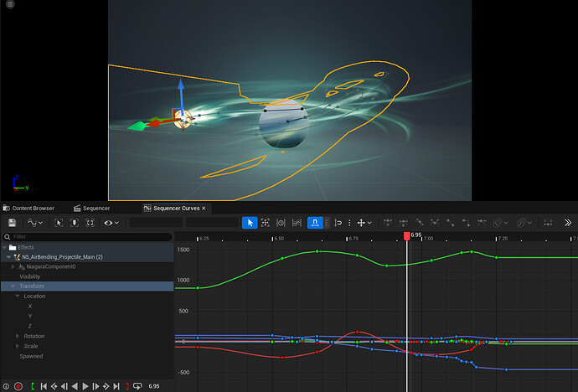The height and width of the screenshot is (392, 578).
Task: Open the eye view options dropdown
Action: click(110, 223)
